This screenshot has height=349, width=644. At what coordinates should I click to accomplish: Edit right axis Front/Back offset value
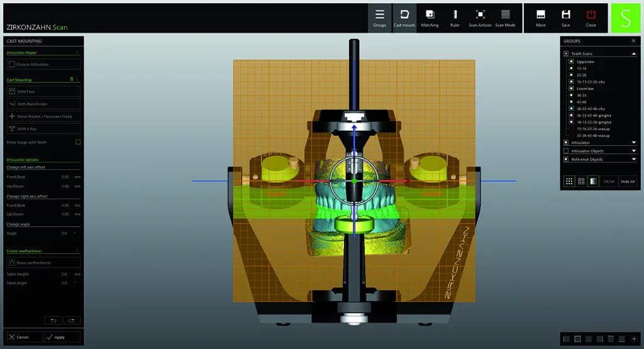pyautogui.click(x=65, y=205)
